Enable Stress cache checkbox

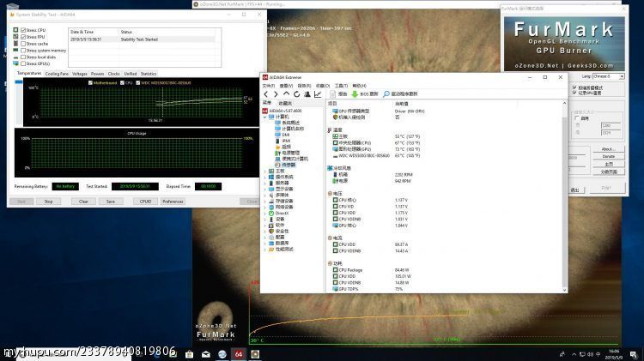click(x=23, y=44)
